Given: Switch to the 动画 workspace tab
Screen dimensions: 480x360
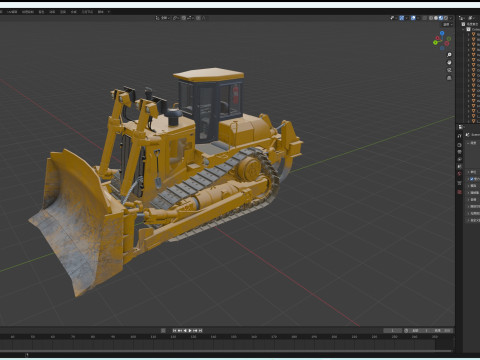Looking at the screenshot, I should pos(52,12).
